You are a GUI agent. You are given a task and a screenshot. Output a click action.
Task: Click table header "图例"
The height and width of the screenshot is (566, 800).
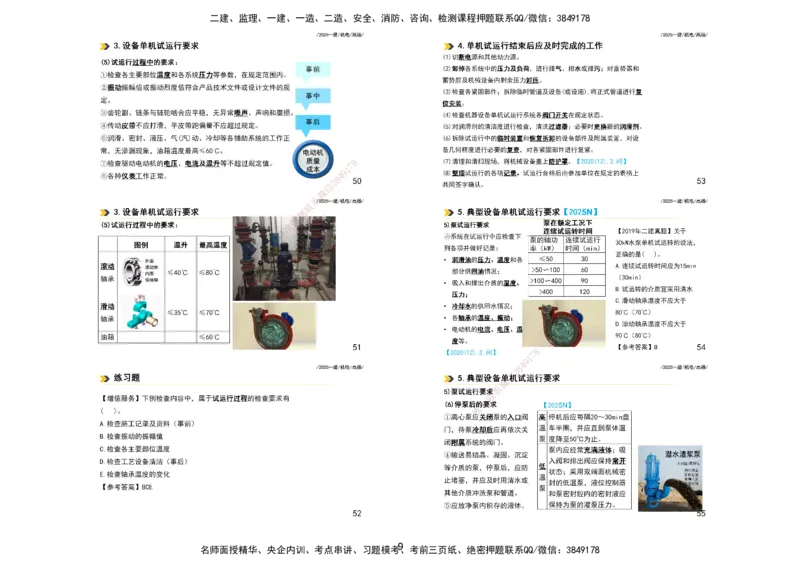click(141, 245)
